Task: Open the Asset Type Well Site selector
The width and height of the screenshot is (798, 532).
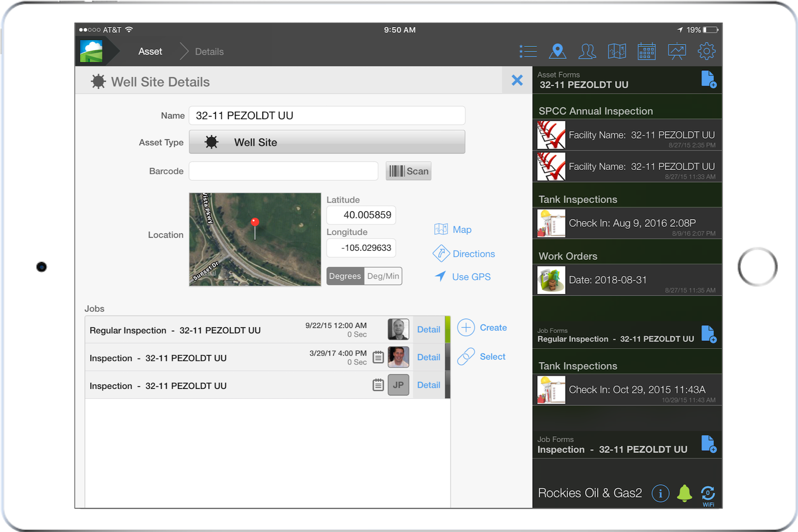Action: (x=327, y=142)
